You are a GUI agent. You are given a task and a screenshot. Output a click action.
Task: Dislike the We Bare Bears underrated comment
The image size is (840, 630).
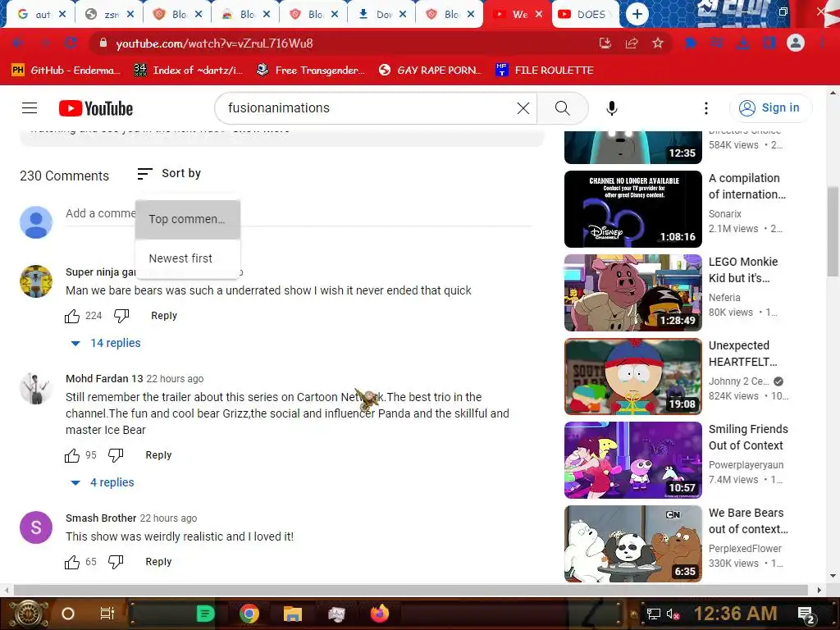point(121,316)
